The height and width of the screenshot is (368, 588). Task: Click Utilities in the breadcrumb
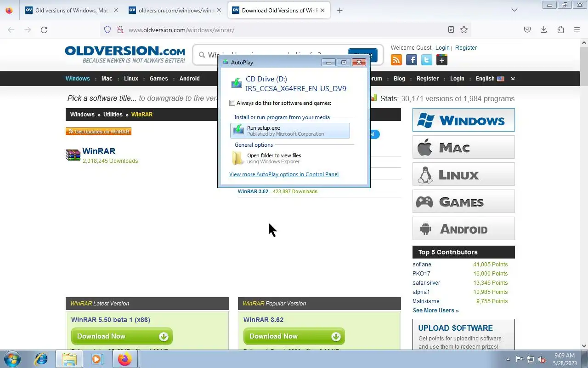tap(113, 115)
